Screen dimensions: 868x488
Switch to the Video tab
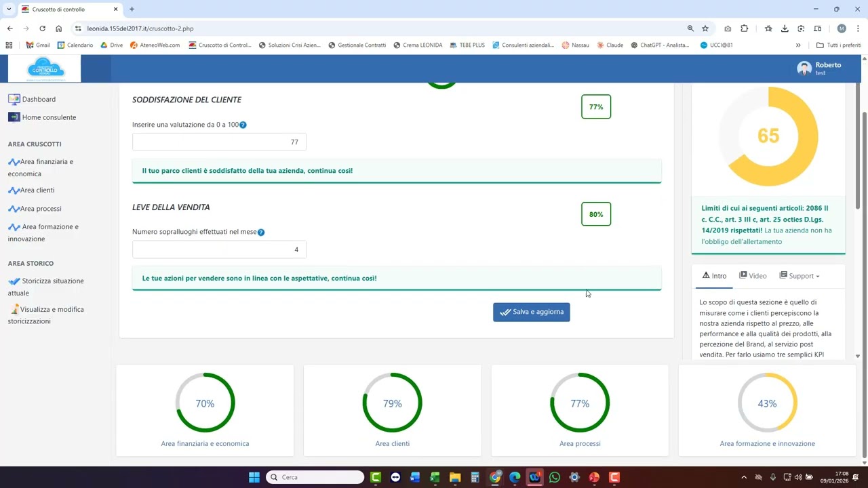(753, 276)
